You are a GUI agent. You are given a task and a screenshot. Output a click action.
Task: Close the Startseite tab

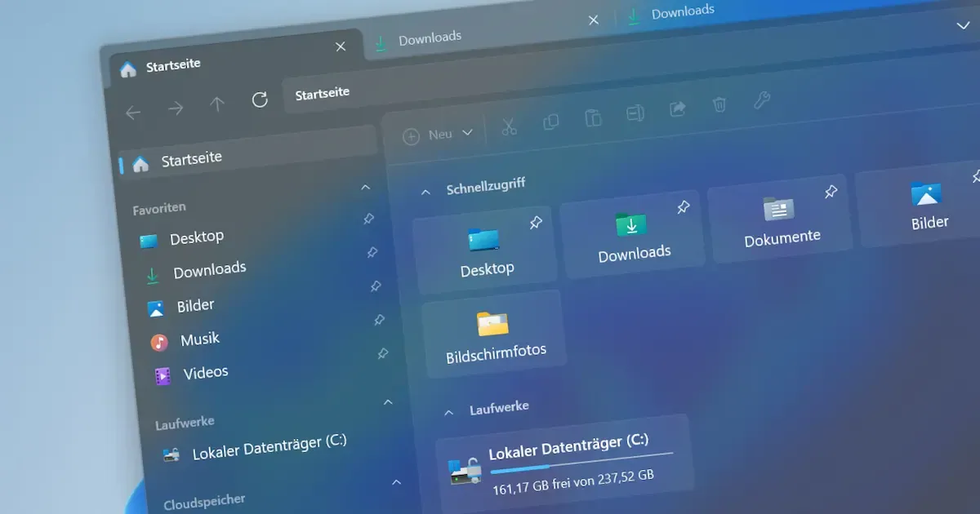pos(341,47)
